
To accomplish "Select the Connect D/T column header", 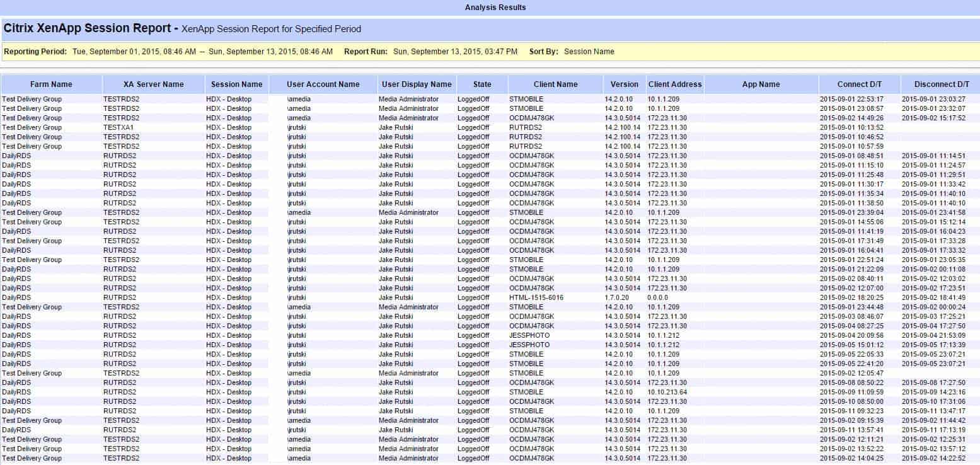I will (x=860, y=84).
